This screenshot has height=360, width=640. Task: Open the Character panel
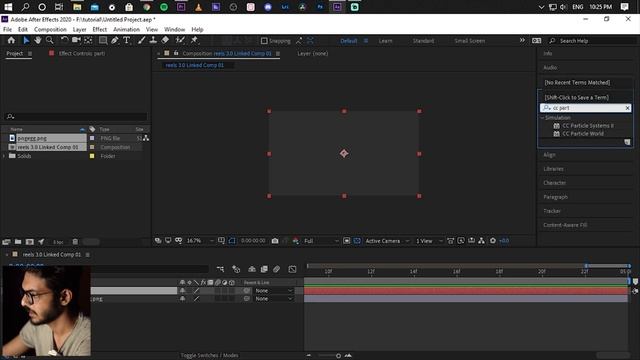555,183
